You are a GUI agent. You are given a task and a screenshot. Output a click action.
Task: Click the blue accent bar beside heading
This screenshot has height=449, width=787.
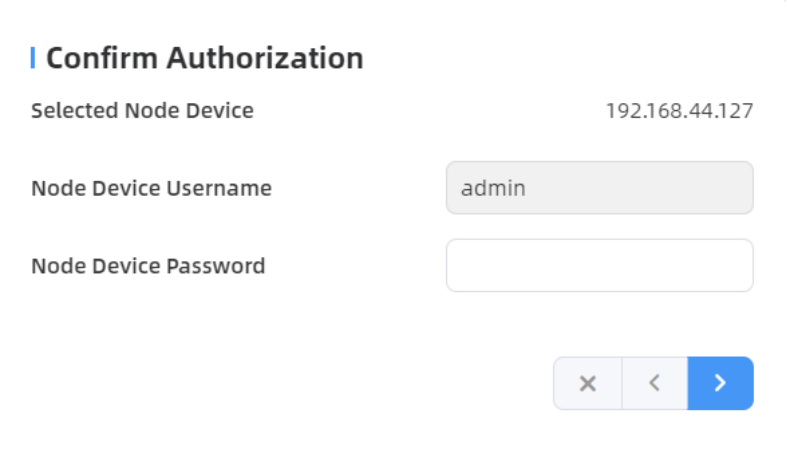pyautogui.click(x=33, y=58)
